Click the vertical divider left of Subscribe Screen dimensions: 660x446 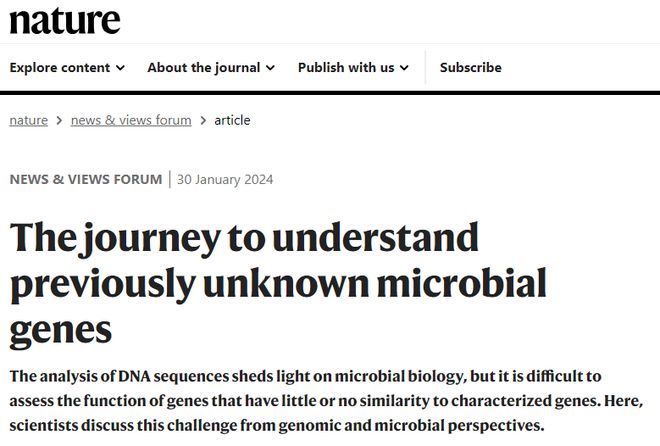pos(425,68)
